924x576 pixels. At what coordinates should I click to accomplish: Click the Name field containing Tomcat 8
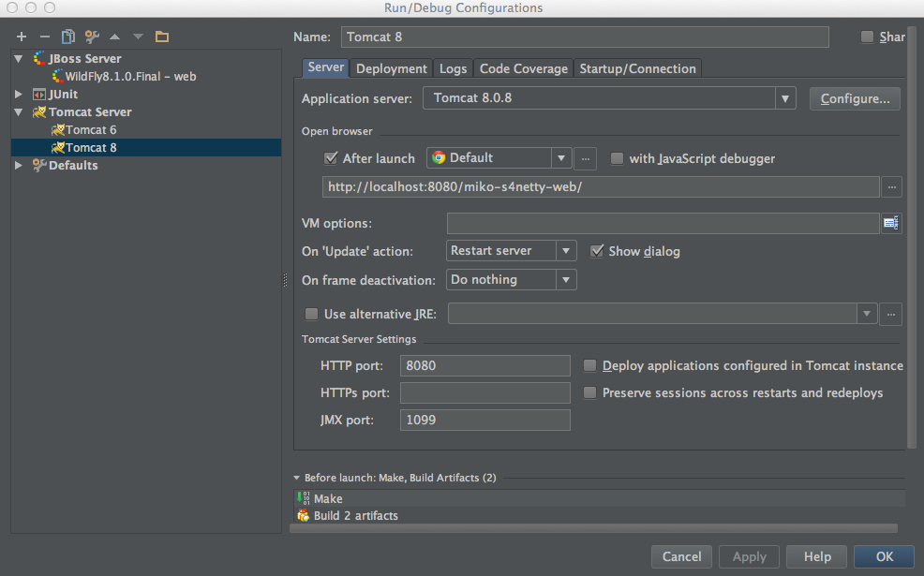click(x=585, y=37)
